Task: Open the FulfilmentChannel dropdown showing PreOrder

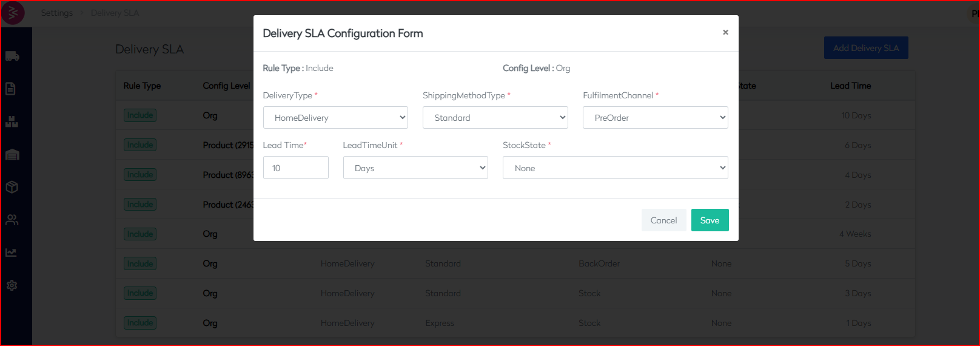Action: (x=655, y=118)
